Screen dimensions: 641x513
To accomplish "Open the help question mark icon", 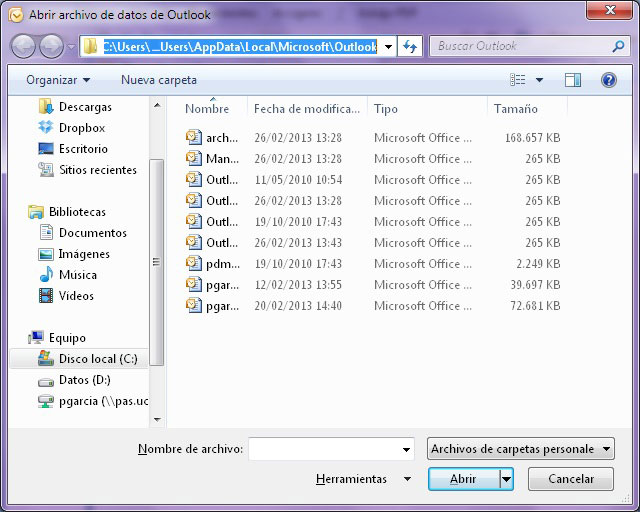I will tap(608, 80).
